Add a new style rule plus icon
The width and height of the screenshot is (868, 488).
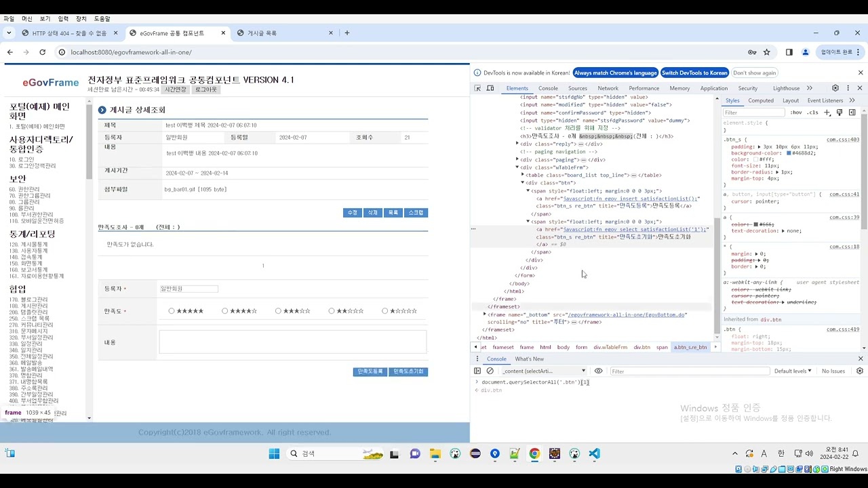coord(827,113)
